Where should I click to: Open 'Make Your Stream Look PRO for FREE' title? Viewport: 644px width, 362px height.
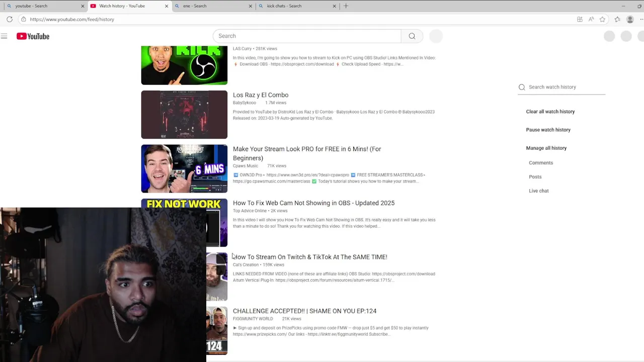tap(307, 153)
